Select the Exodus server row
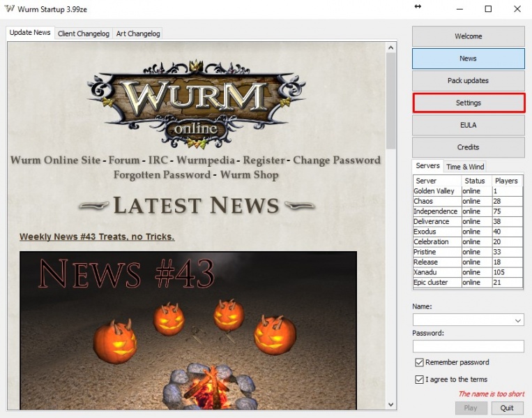Screen dimensions: 532x418 [468, 232]
